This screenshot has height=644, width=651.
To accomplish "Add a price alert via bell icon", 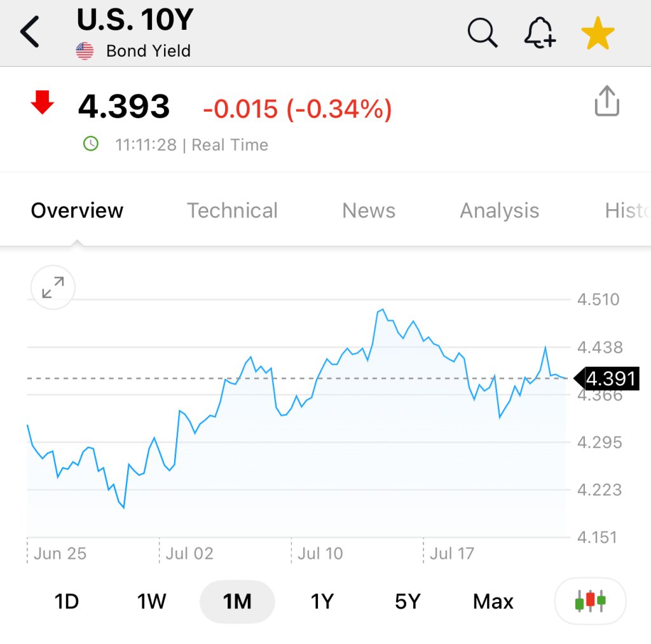I will pos(540,32).
